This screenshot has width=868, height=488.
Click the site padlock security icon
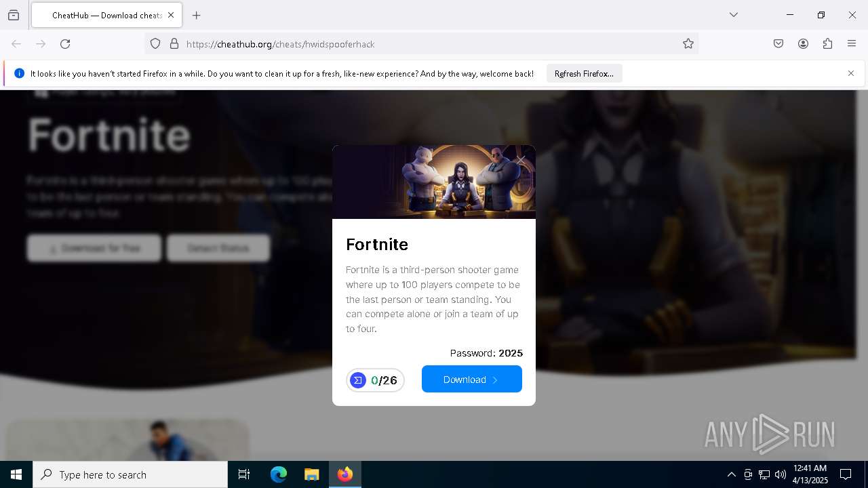174,44
